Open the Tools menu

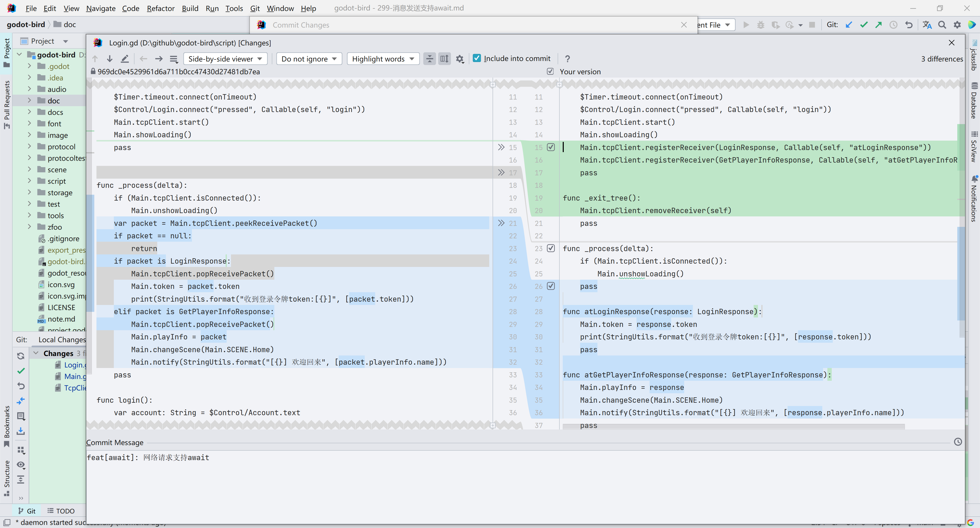tap(234, 8)
